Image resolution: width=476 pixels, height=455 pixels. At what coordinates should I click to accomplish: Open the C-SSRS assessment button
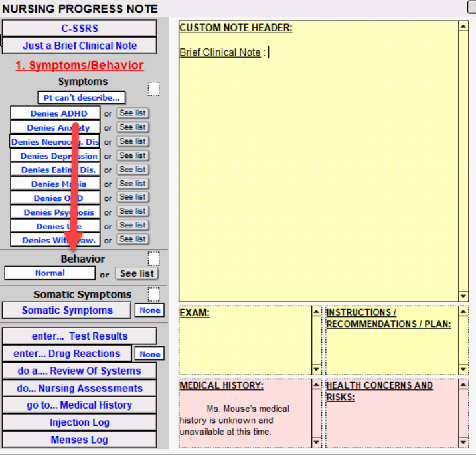[80, 29]
